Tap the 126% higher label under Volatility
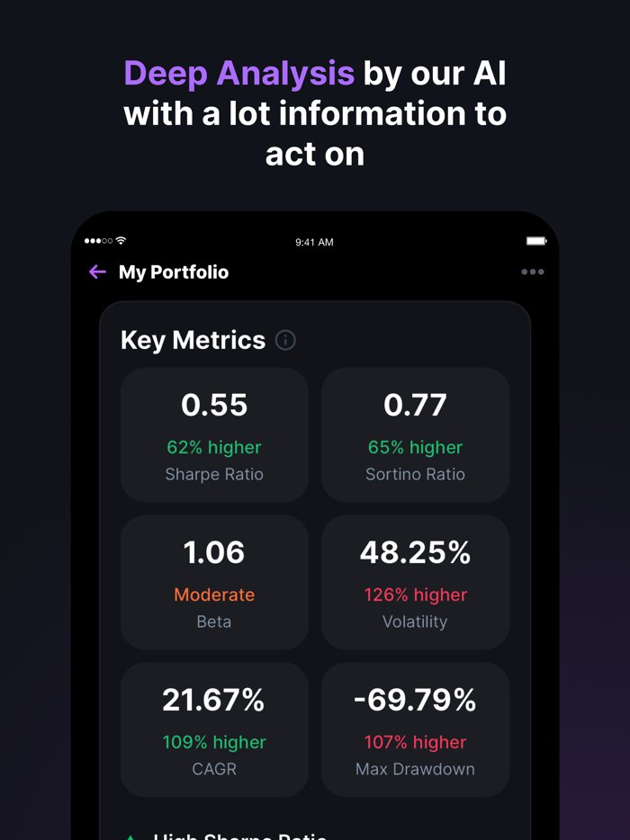Image resolution: width=630 pixels, height=840 pixels. pyautogui.click(x=415, y=594)
